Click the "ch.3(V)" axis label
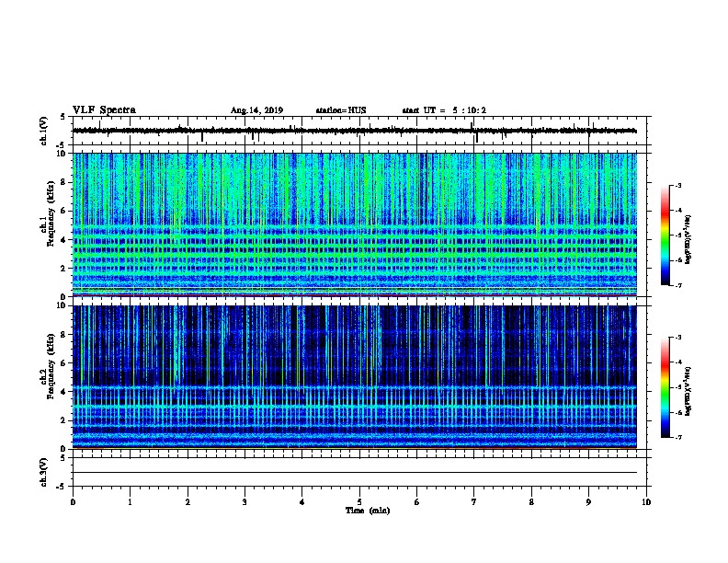This screenshot has height=563, width=728. pyautogui.click(x=43, y=473)
